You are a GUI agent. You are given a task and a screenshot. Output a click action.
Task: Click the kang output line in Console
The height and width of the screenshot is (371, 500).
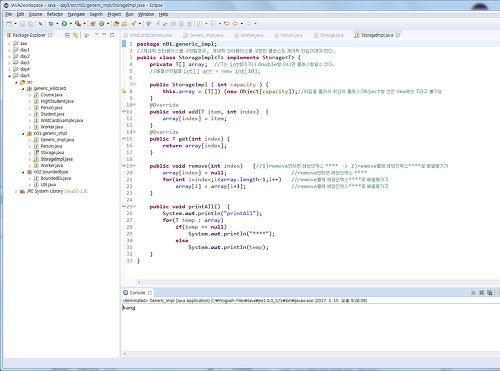(129, 308)
